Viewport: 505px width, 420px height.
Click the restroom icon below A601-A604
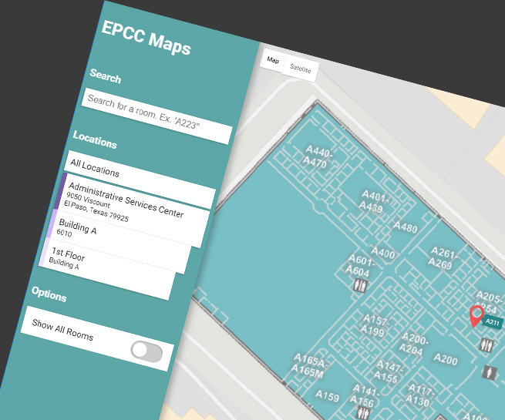point(359,286)
